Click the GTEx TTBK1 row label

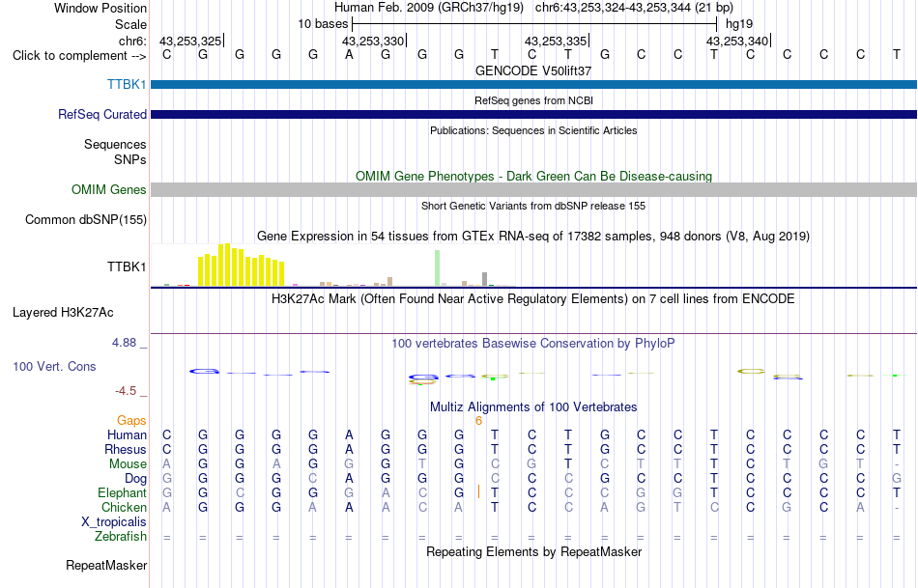[127, 266]
